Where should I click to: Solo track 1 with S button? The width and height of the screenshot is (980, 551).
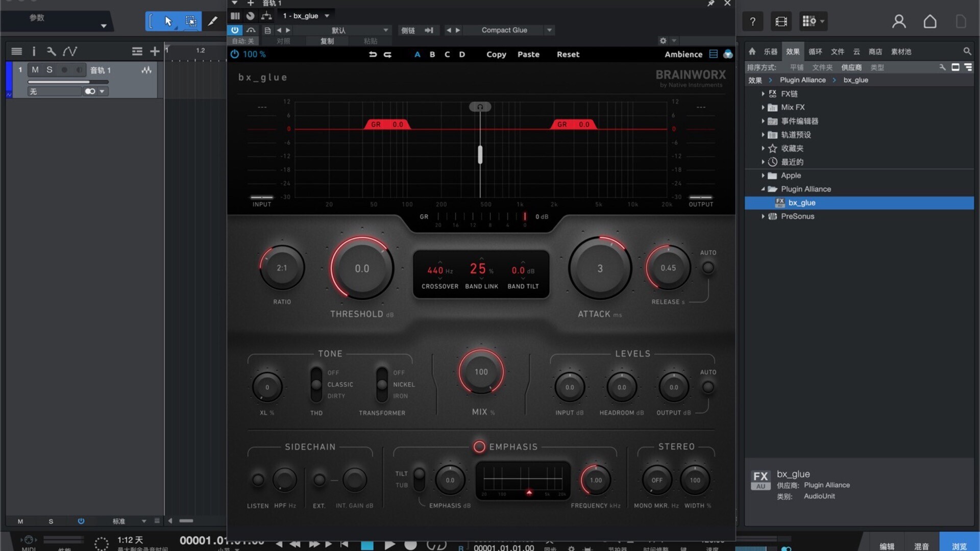50,70
